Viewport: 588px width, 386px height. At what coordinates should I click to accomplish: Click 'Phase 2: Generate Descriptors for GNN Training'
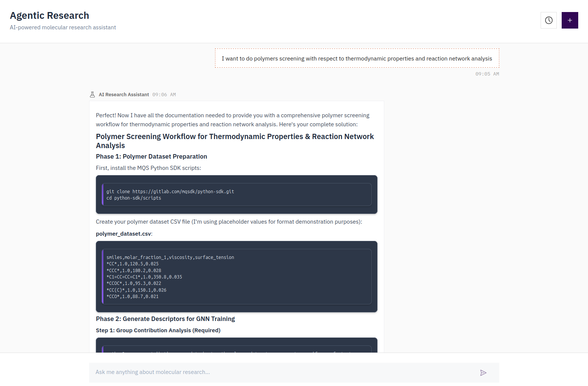pos(165,319)
